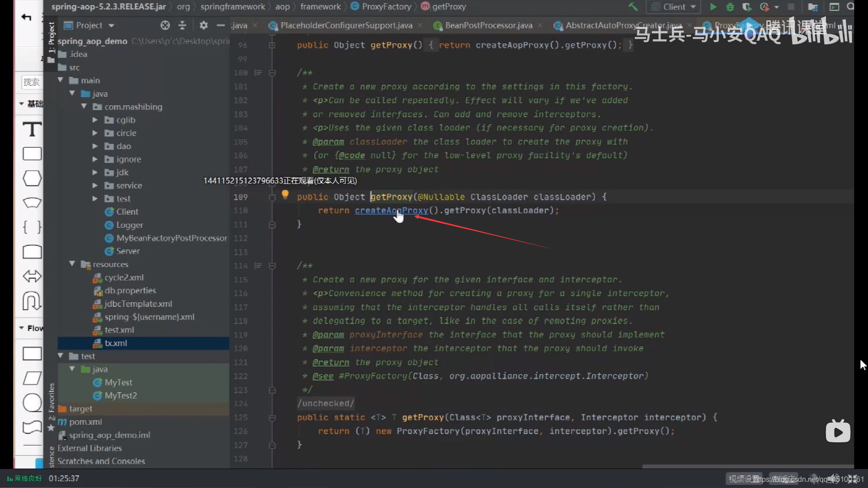Collapse the com.mashibing package

84,106
